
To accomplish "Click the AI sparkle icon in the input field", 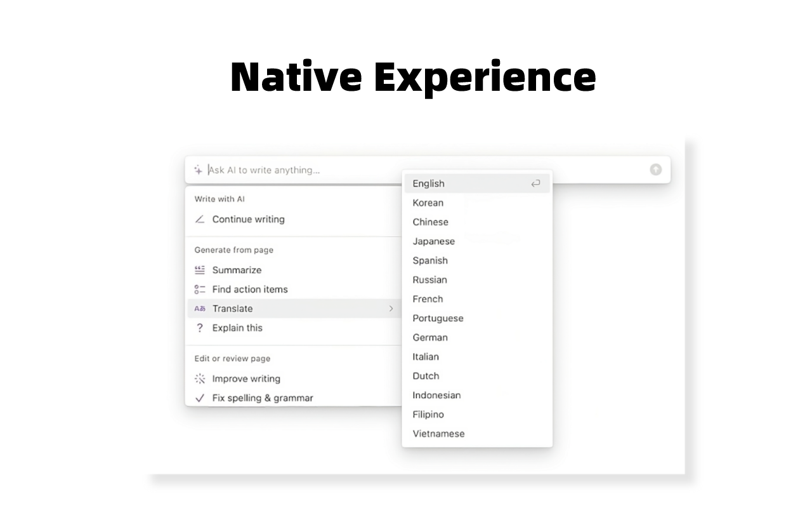I will tap(198, 170).
